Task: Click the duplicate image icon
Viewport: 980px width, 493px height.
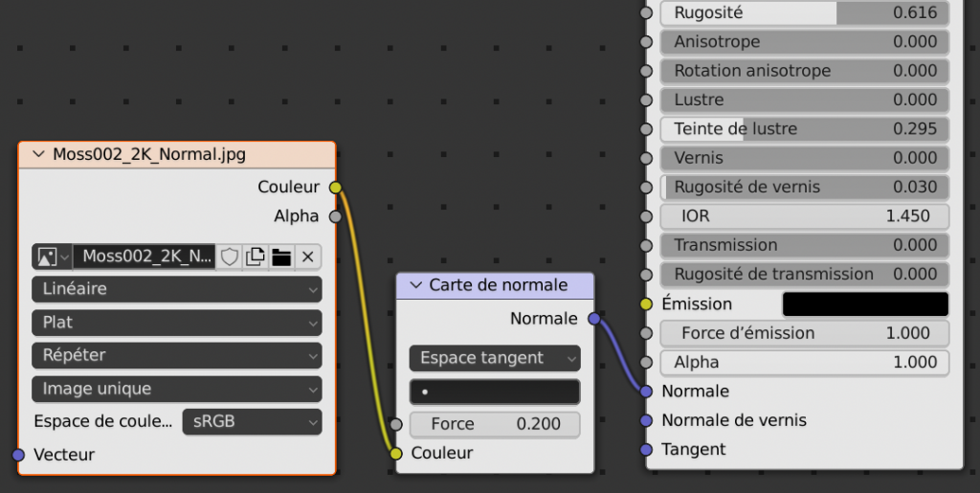Action: tap(256, 257)
